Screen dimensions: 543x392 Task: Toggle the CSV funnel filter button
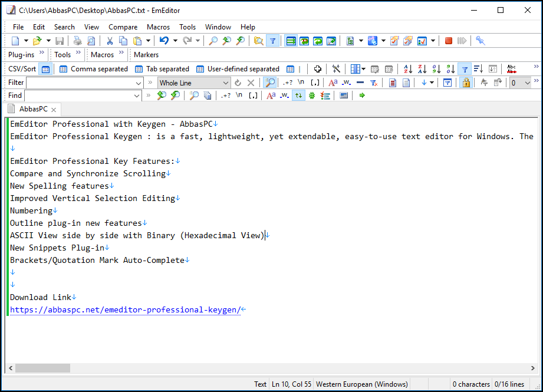[x=465, y=69]
